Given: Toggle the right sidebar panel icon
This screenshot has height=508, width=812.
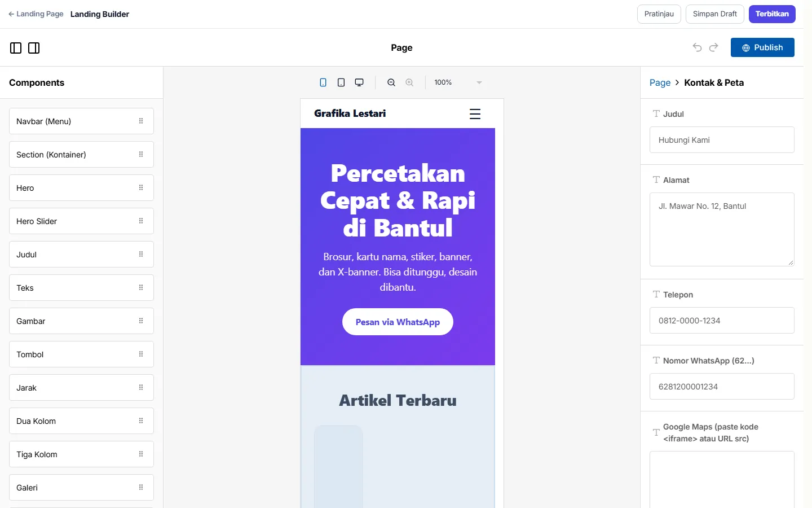Looking at the screenshot, I should [x=34, y=48].
